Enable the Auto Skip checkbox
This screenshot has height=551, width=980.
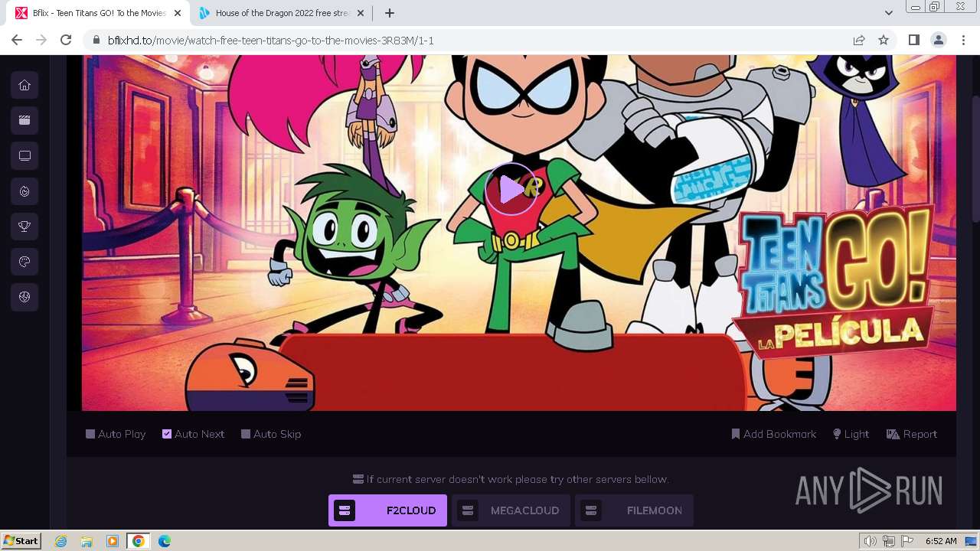(246, 434)
